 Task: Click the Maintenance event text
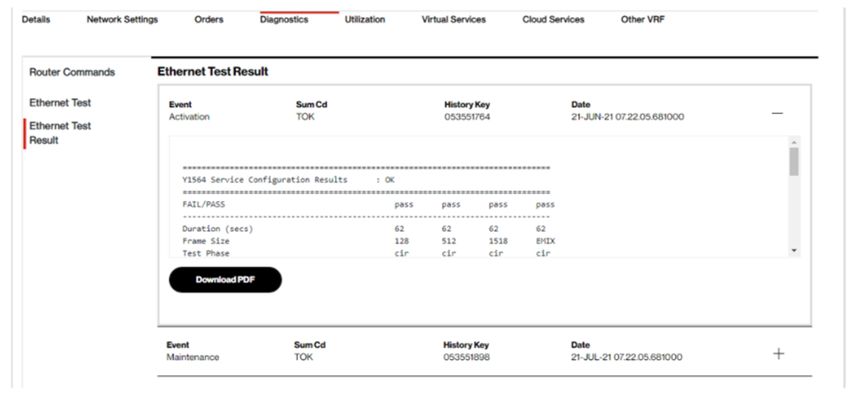pos(193,357)
